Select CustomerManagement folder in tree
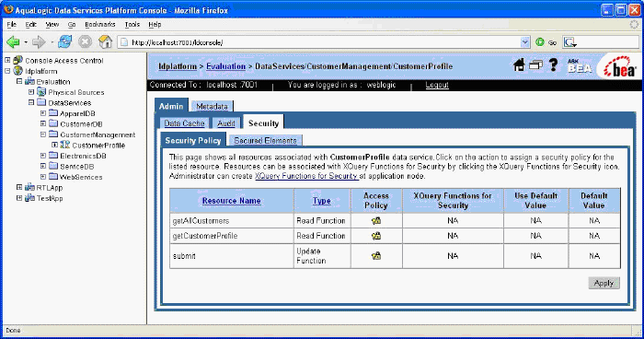The width and height of the screenshot is (644, 339). [x=98, y=134]
